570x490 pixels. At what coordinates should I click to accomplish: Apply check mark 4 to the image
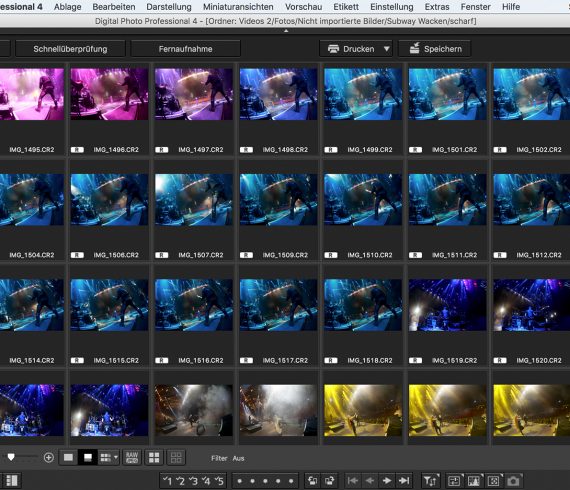click(206, 481)
